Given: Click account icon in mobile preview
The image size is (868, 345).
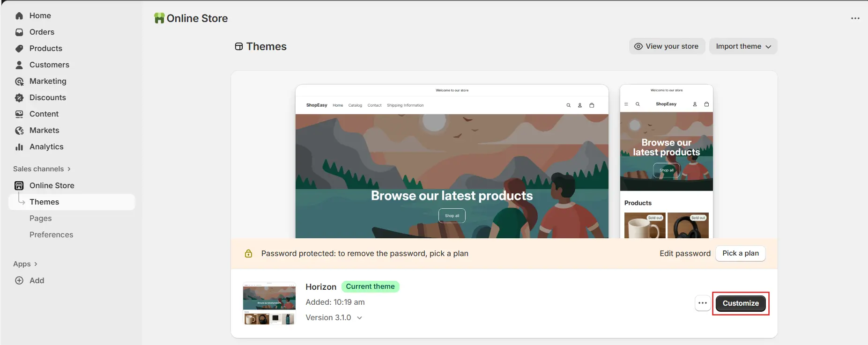Looking at the screenshot, I should 695,104.
